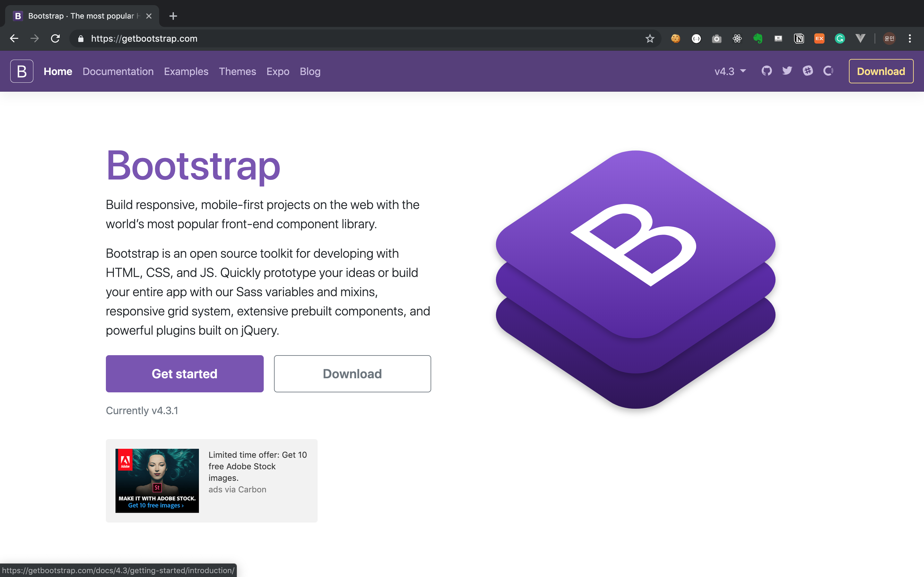This screenshot has height=577, width=924.
Task: Click the Grammarly extension icon
Action: 840,38
